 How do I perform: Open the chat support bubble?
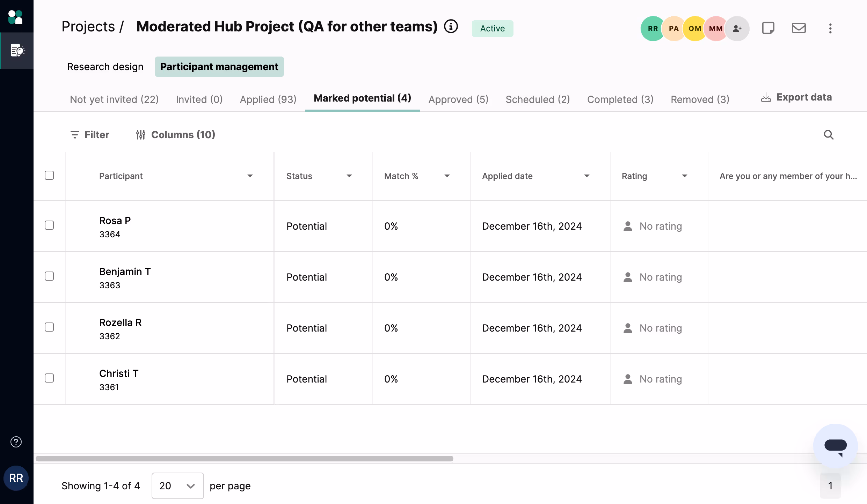(x=835, y=446)
